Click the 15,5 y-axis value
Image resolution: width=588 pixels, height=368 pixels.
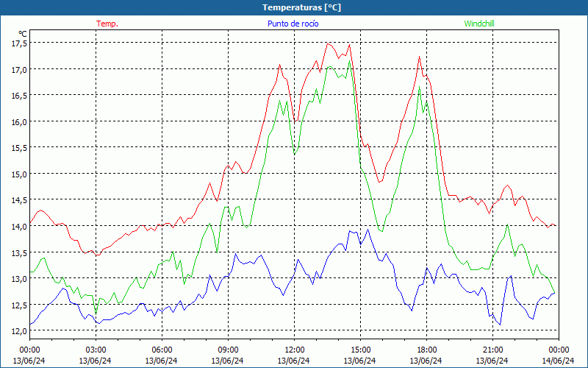[x=20, y=148]
